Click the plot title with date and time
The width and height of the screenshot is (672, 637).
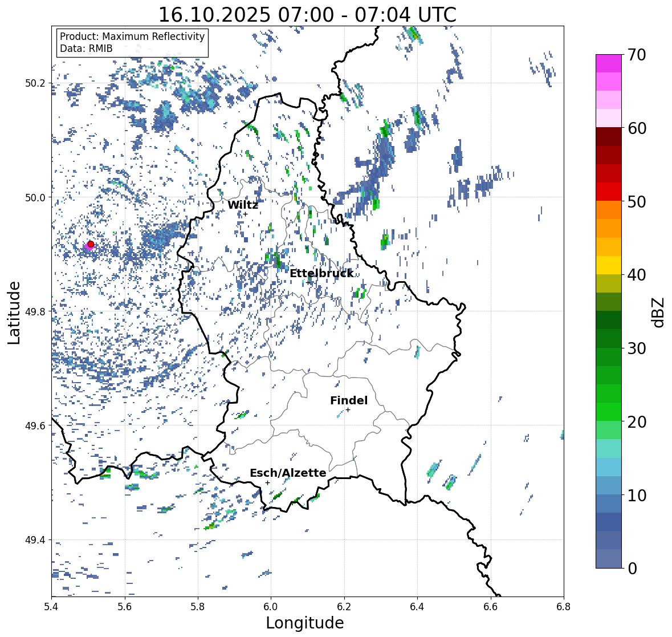click(x=307, y=15)
